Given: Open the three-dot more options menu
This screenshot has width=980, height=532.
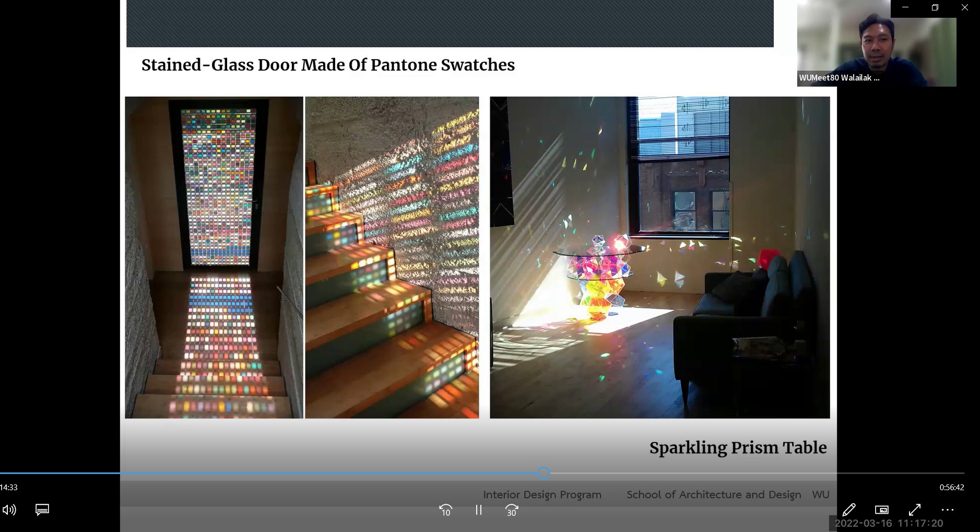Looking at the screenshot, I should coord(947,510).
